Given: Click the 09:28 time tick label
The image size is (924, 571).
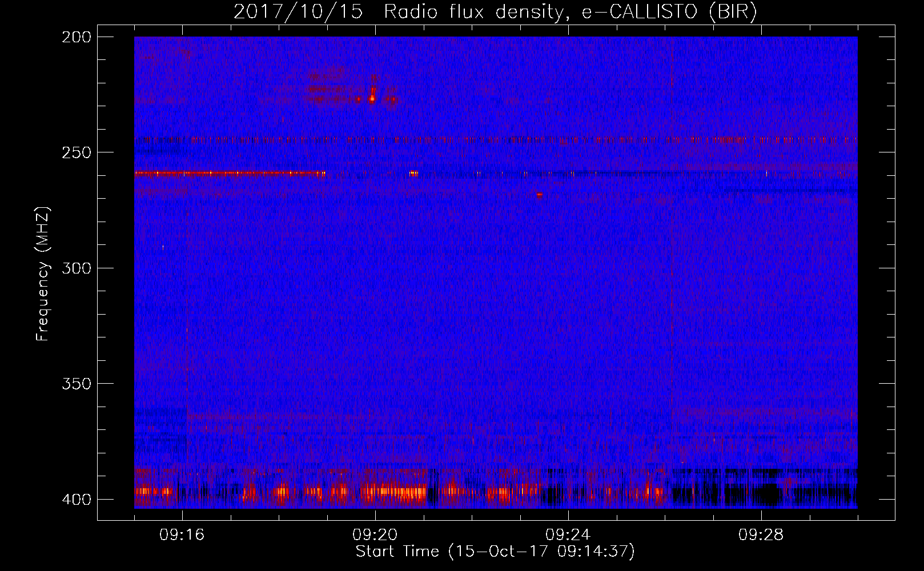Looking at the screenshot, I should point(761,534).
